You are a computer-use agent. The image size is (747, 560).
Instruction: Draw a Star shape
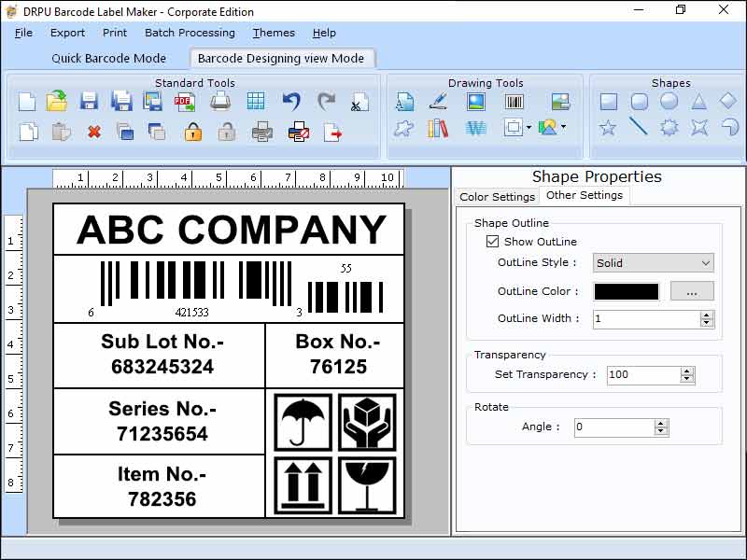(608, 128)
